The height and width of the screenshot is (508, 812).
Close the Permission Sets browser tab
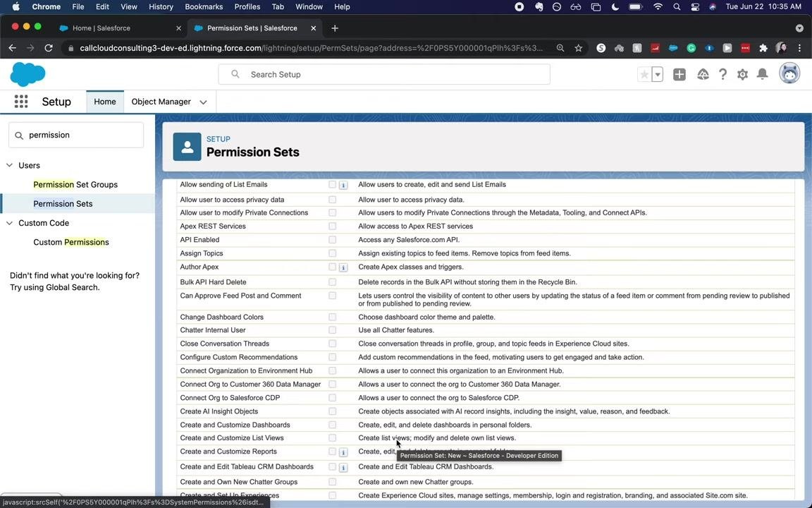313,28
